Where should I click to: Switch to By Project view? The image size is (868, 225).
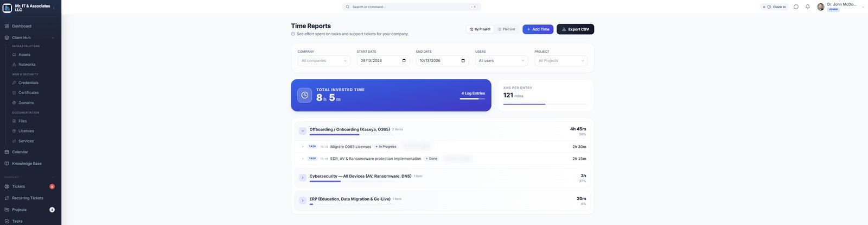pos(480,29)
